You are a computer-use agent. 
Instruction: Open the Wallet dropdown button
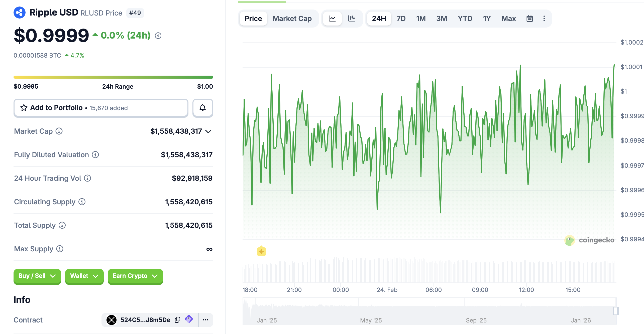(x=84, y=276)
